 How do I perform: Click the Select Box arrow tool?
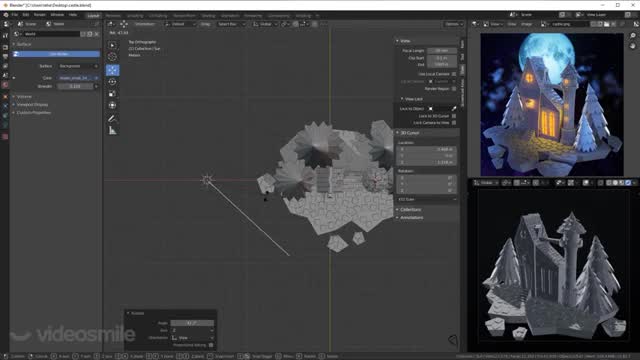tap(113, 45)
